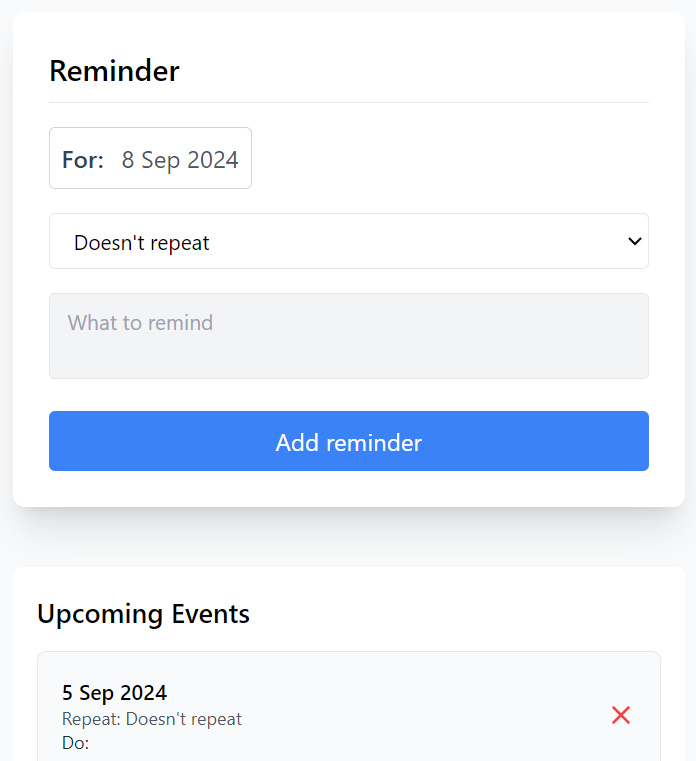Open the date picker showing 8 Sep 2024

[150, 158]
